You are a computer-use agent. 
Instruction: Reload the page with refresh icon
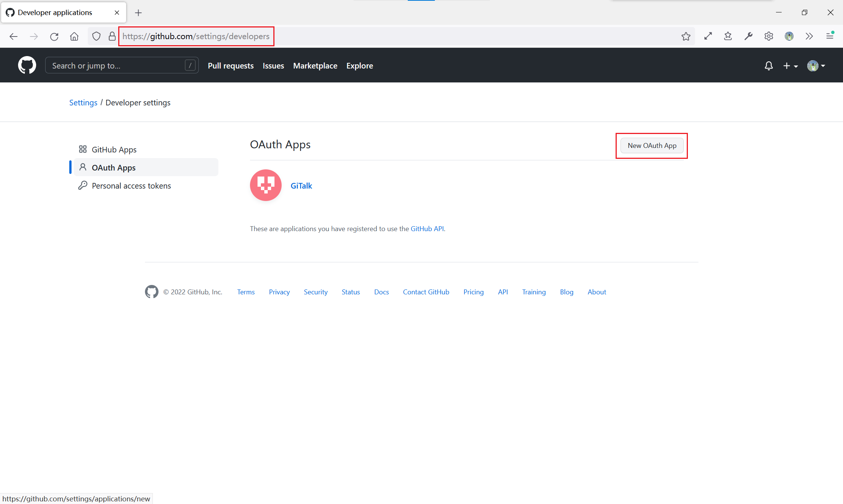point(54,37)
